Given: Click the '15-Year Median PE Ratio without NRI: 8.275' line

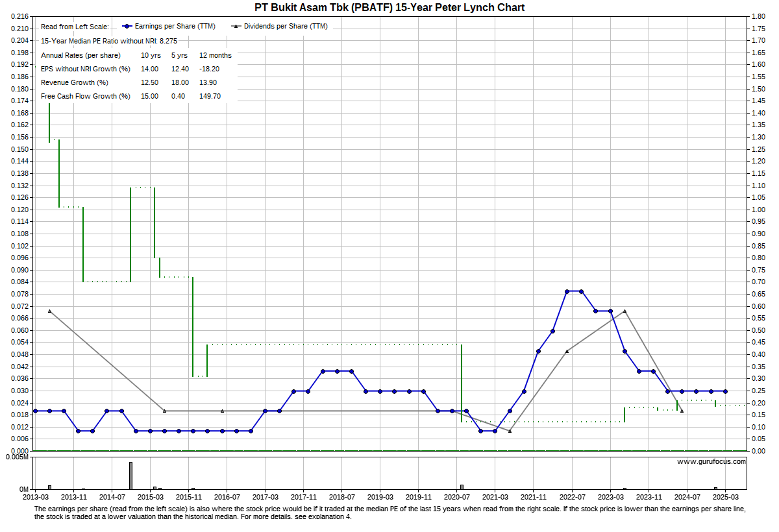Looking at the screenshot, I should [109, 41].
